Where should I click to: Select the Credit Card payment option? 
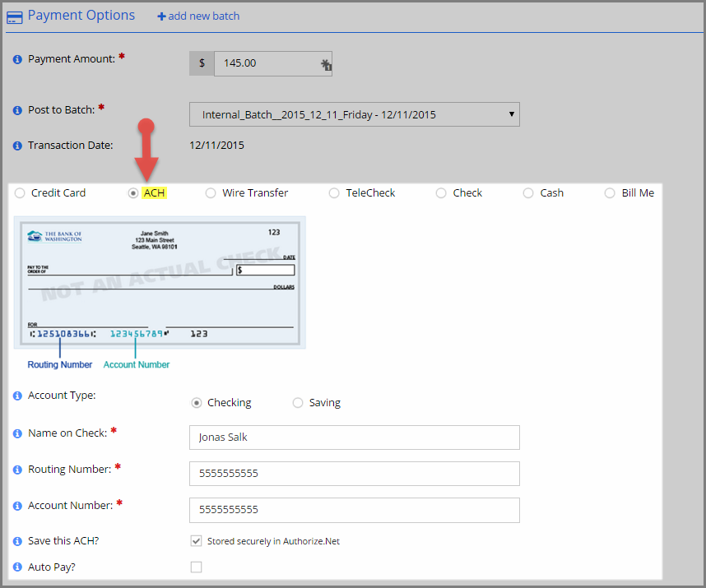tap(20, 193)
